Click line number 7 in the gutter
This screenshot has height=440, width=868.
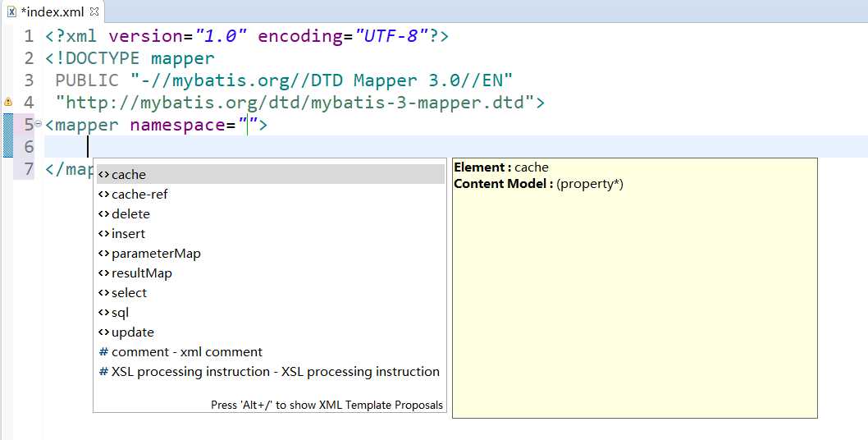[29, 169]
